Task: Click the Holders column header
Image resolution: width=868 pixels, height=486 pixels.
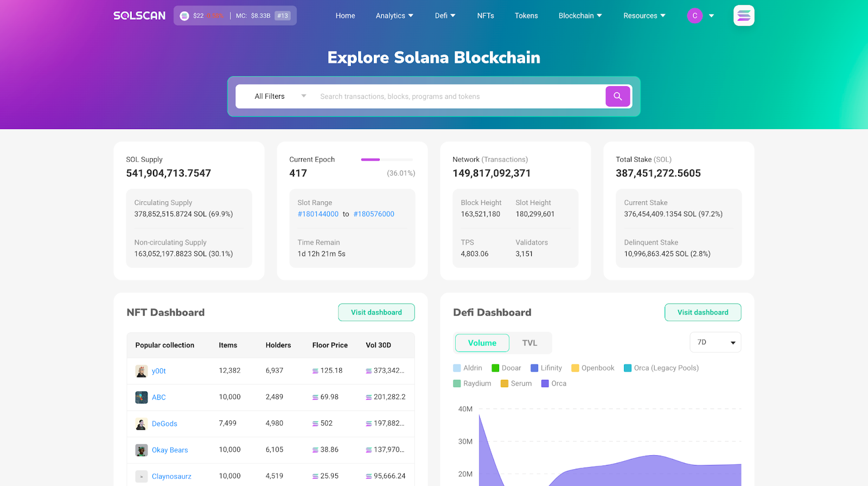Action: [x=278, y=345]
